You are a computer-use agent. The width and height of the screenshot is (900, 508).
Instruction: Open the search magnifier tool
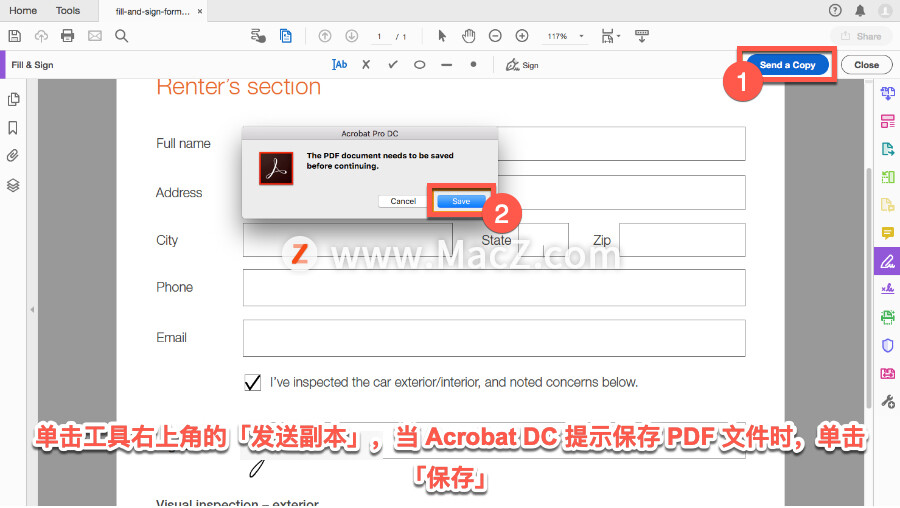point(121,36)
